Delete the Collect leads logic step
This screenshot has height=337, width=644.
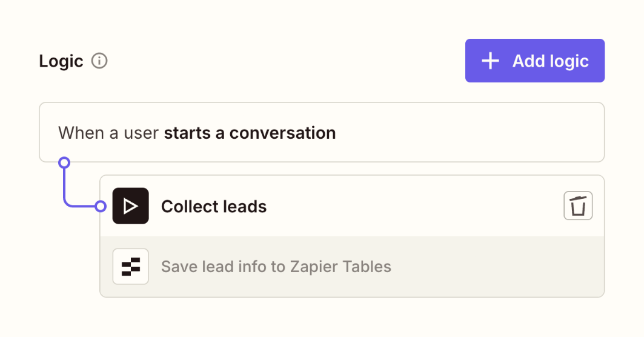tap(578, 206)
